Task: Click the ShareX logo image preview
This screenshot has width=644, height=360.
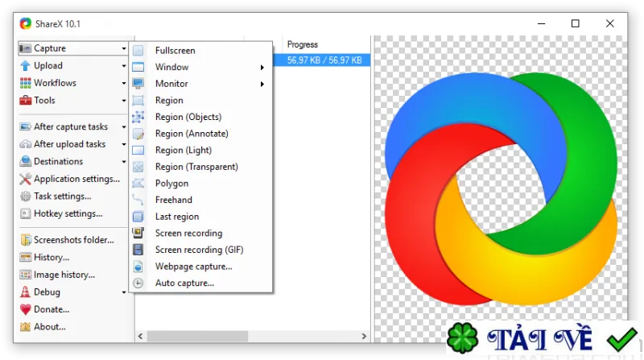Action: click(x=501, y=189)
